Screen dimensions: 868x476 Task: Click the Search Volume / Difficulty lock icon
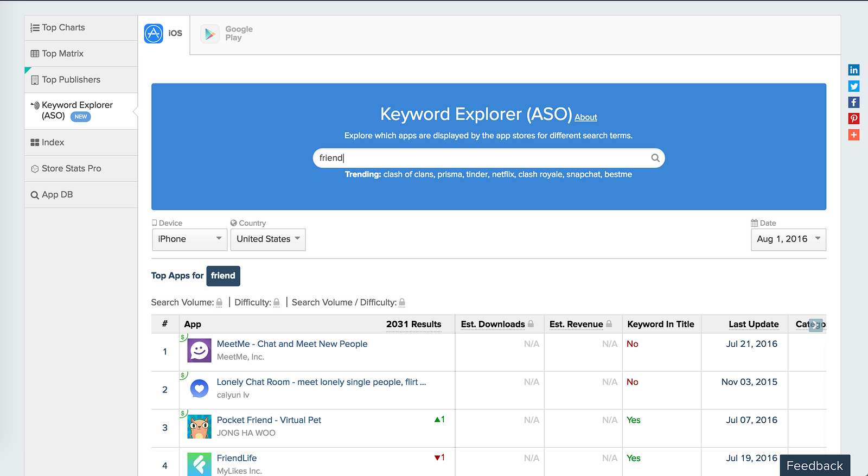402,302
